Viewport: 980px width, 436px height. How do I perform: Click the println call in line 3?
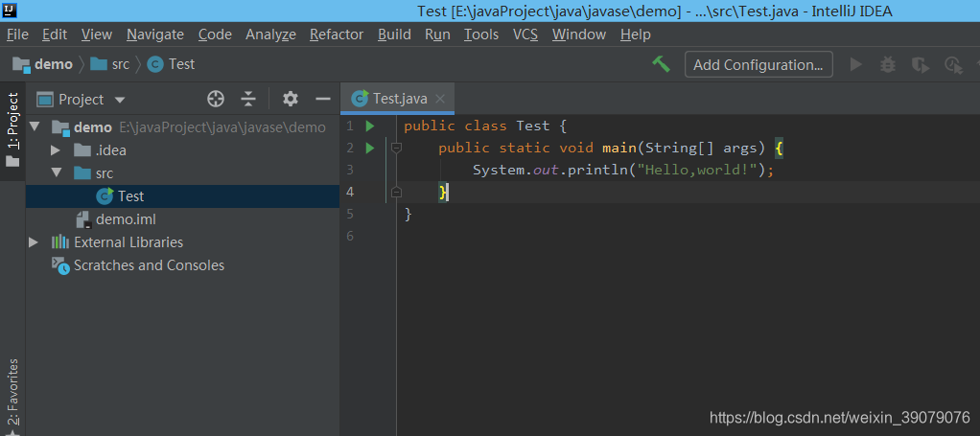coord(597,170)
